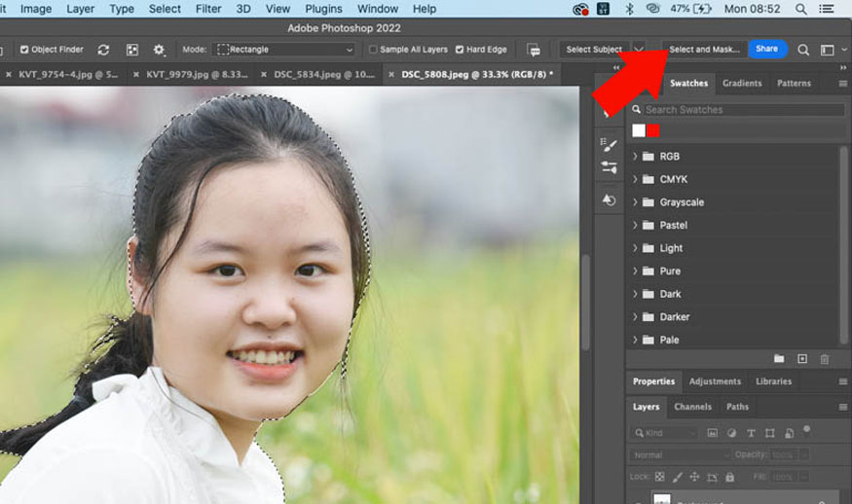Open Select Subject dropdown arrow
This screenshot has height=504, width=852.
(x=639, y=50)
